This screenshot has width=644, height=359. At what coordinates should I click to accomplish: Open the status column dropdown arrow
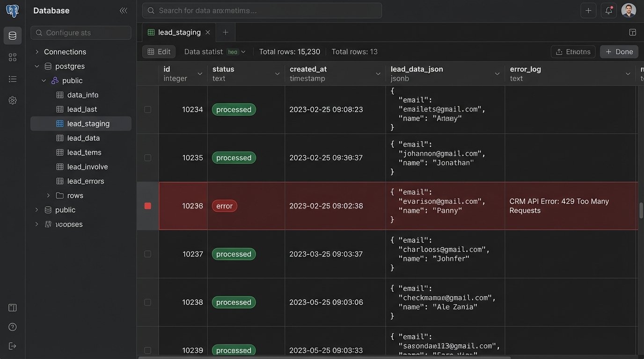coord(277,74)
